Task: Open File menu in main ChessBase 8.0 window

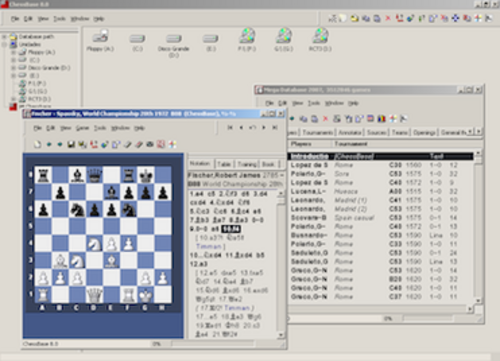Action: [15, 19]
